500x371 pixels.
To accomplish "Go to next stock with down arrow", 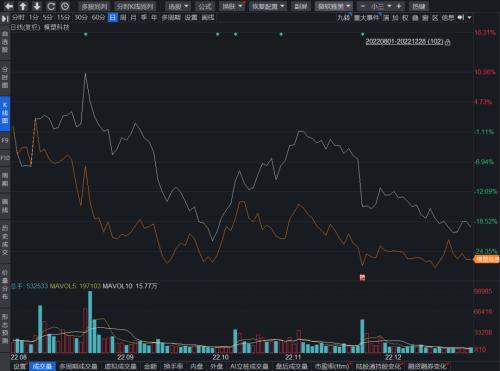I will pyautogui.click(x=37, y=6).
